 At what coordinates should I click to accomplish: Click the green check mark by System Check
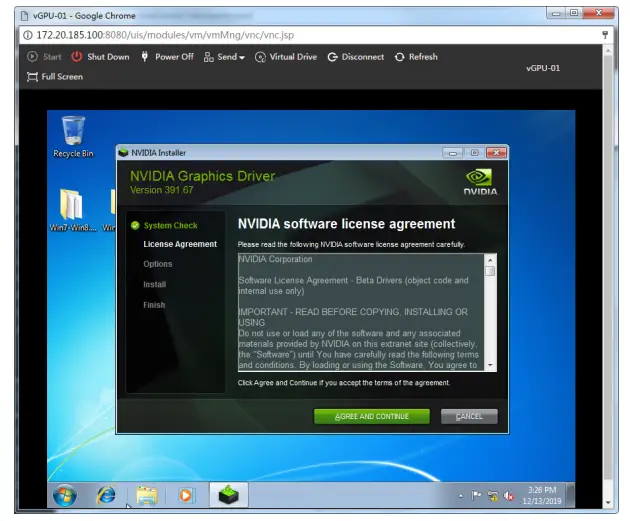click(135, 226)
